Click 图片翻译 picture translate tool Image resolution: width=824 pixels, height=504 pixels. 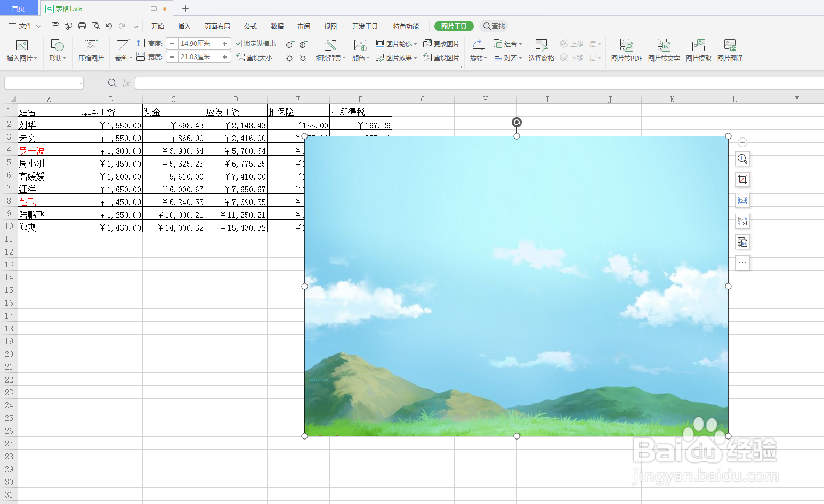click(x=730, y=51)
